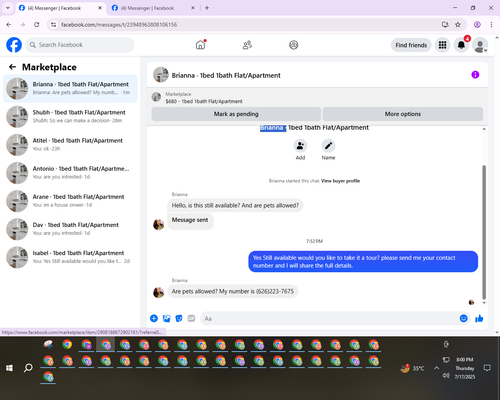500x400 pixels.
Task: Open the Windows Start menu
Action: pyautogui.click(x=9, y=368)
